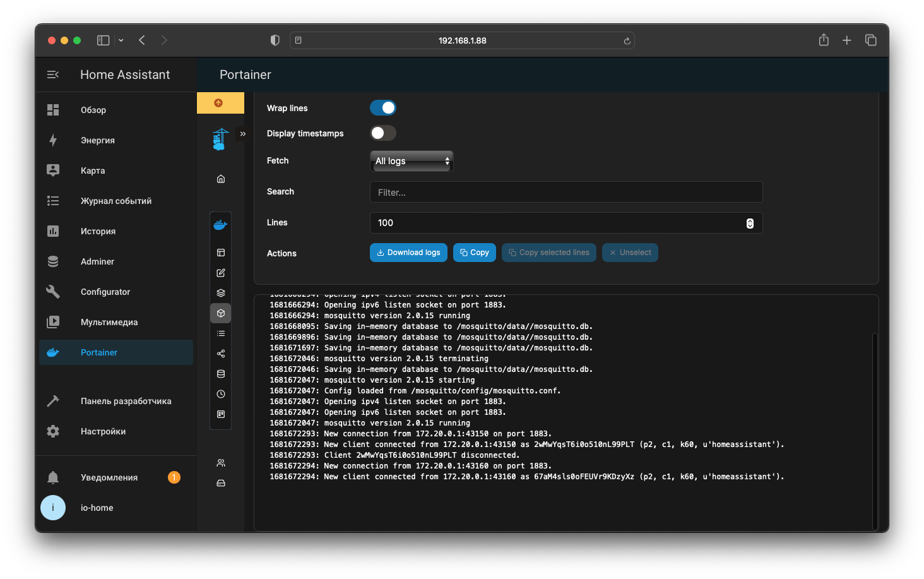Select the App Templates icon
Viewport: 924px width, 579px height.
coord(220,272)
